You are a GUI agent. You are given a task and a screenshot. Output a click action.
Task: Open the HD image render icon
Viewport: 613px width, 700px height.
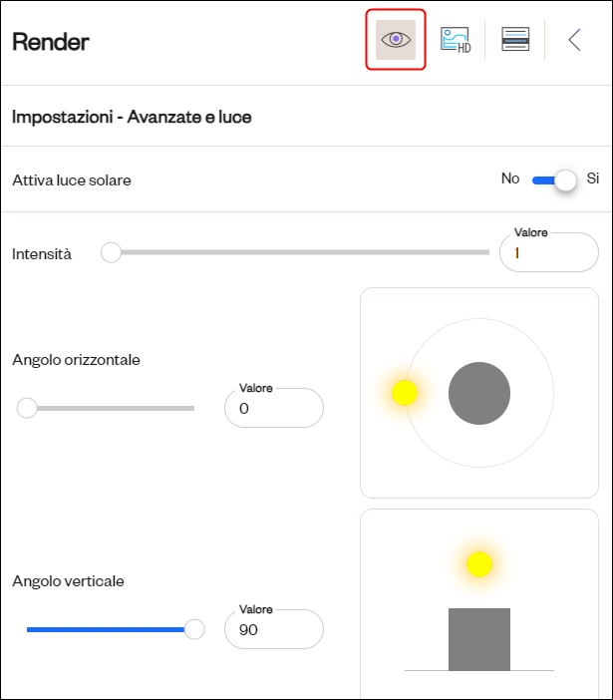point(456,40)
